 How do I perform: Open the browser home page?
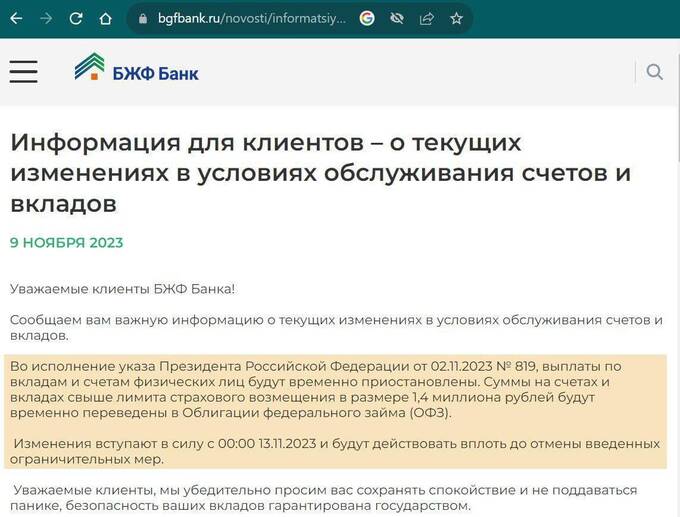tap(105, 19)
